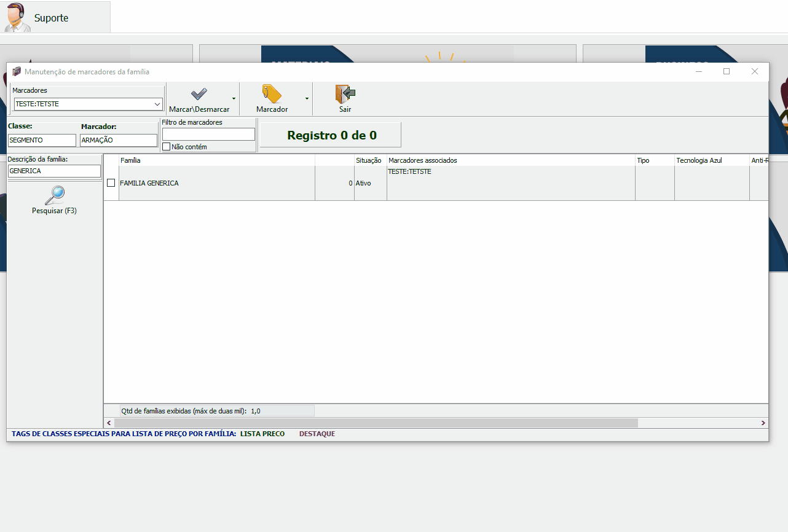Expand the Marcar\Desmarcar dropdown arrow
Viewport: 788px width, 532px height.
click(234, 99)
